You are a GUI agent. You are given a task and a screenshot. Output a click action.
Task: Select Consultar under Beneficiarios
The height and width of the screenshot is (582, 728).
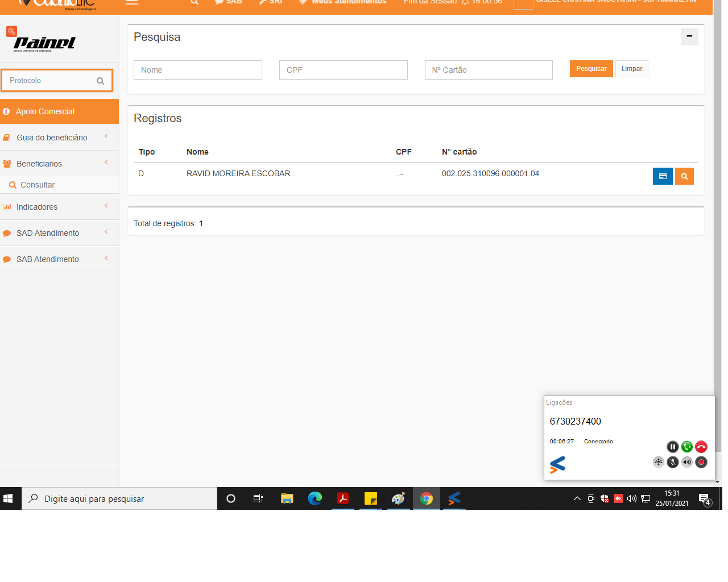point(38,185)
